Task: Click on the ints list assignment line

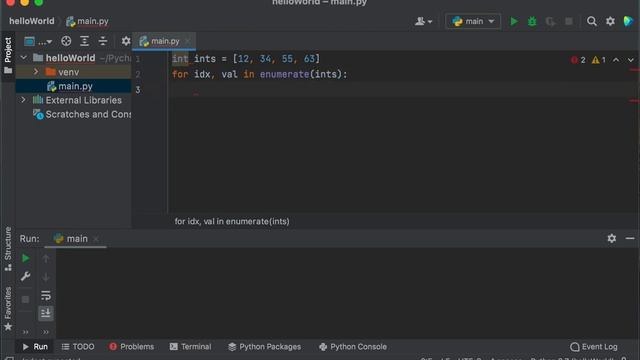Action: (246, 59)
